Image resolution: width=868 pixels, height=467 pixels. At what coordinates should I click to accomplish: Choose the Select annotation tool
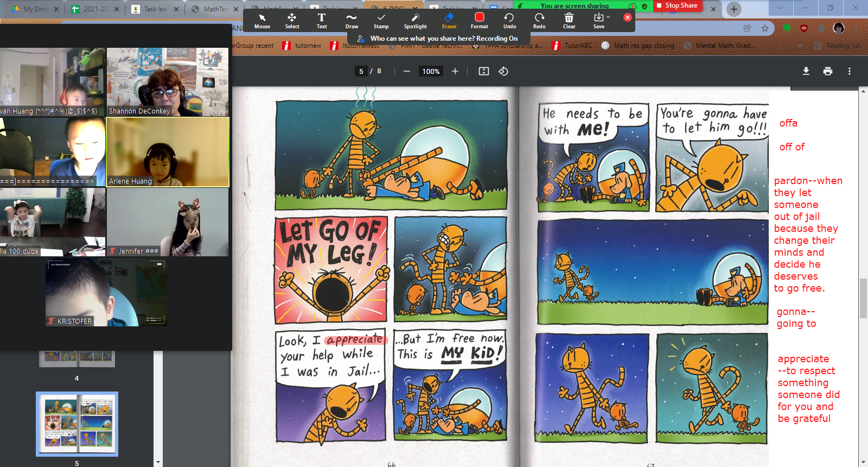[x=292, y=21]
